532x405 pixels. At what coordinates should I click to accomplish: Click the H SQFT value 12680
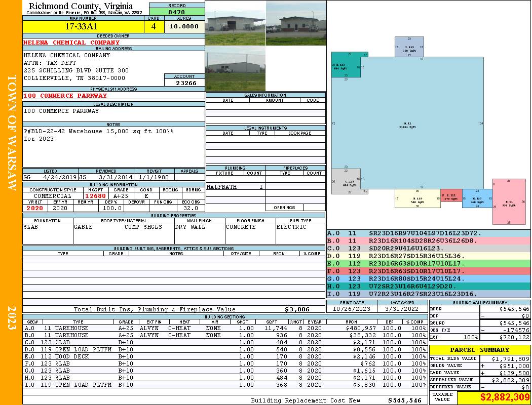coord(95,195)
